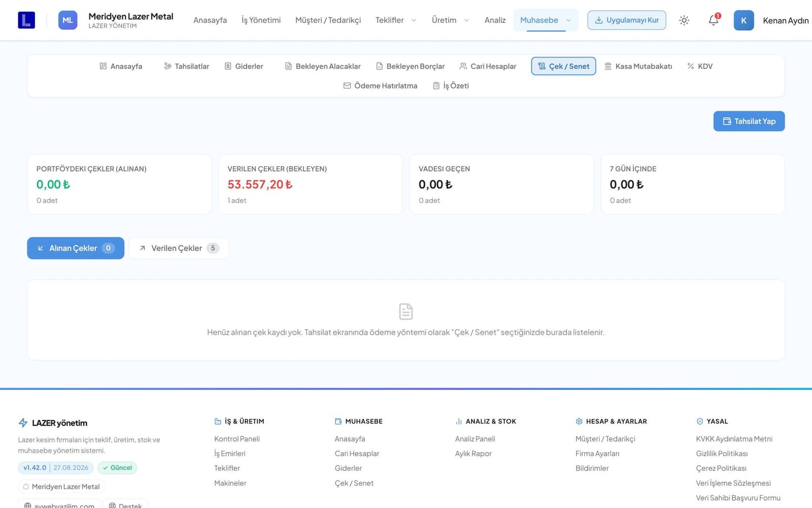Open footer link Bildirimler
This screenshot has width=812, height=508.
coord(592,468)
